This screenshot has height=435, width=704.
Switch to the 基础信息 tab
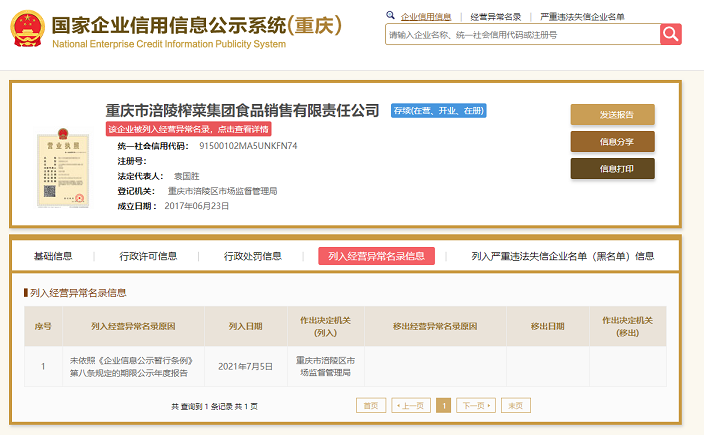(x=53, y=256)
